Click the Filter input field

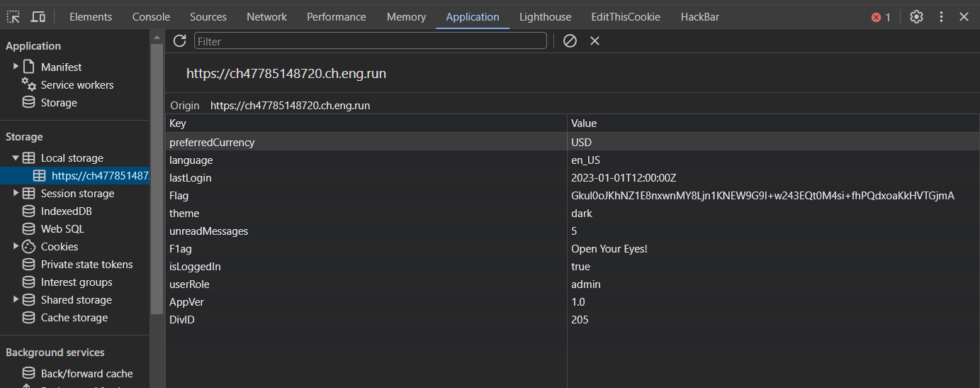pos(370,41)
